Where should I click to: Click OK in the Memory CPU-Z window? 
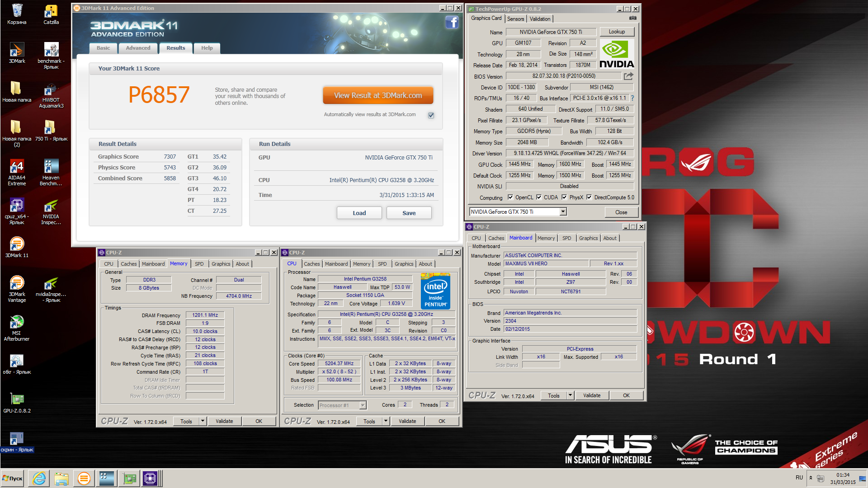(259, 421)
